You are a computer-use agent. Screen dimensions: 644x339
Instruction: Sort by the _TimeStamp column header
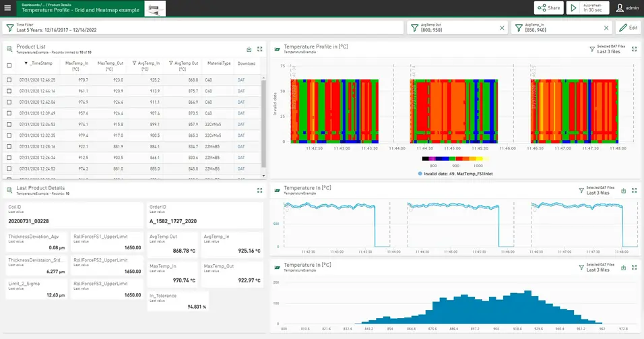pos(40,63)
